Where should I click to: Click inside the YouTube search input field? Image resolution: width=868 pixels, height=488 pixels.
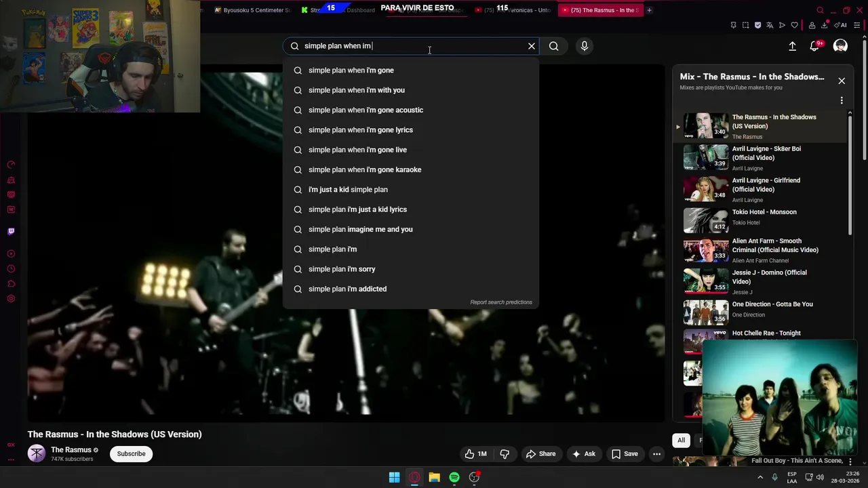coord(411,46)
